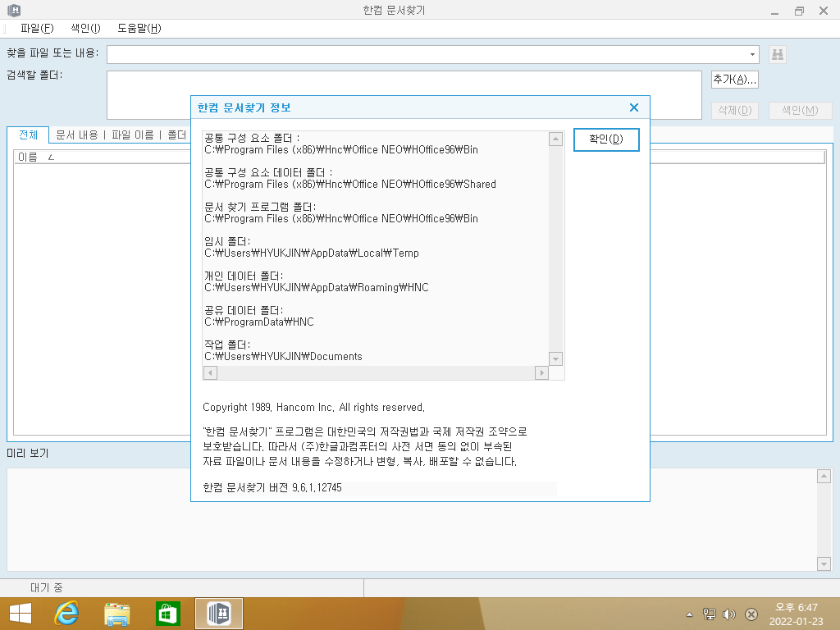Open the Windows Store taskbar icon

click(167, 614)
